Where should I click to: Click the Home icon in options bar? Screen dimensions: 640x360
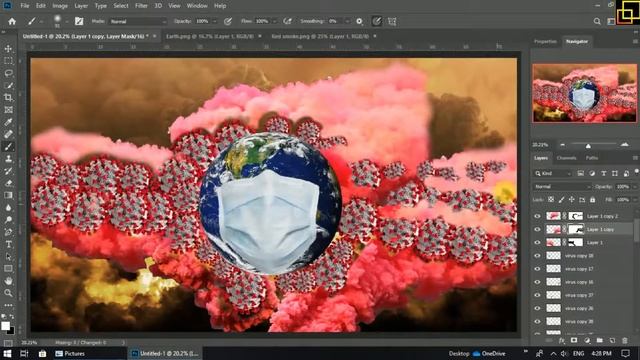[x=12, y=21]
